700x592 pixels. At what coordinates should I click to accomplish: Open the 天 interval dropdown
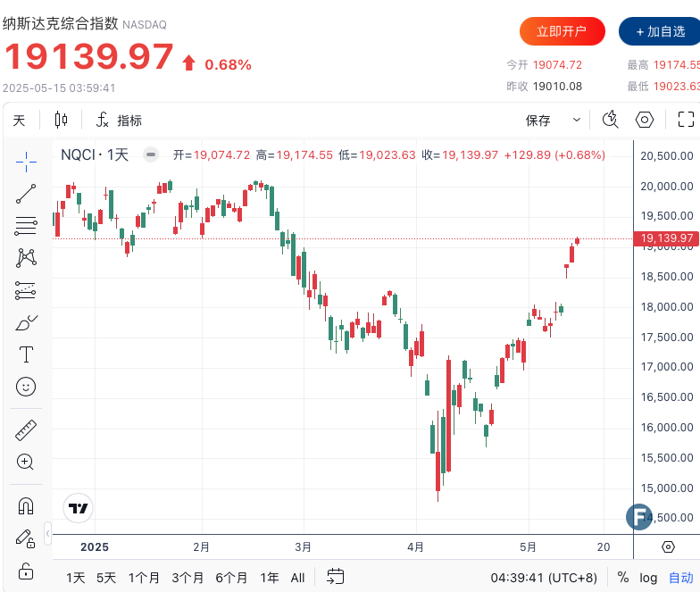pos(19,120)
